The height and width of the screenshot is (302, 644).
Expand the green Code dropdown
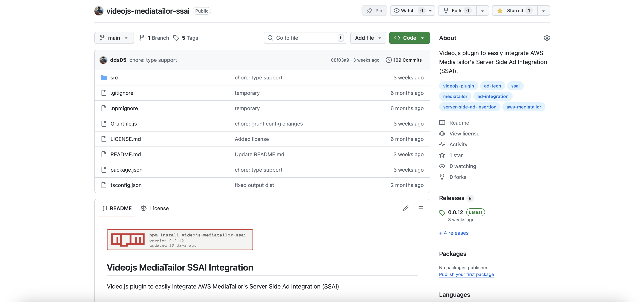tap(409, 38)
